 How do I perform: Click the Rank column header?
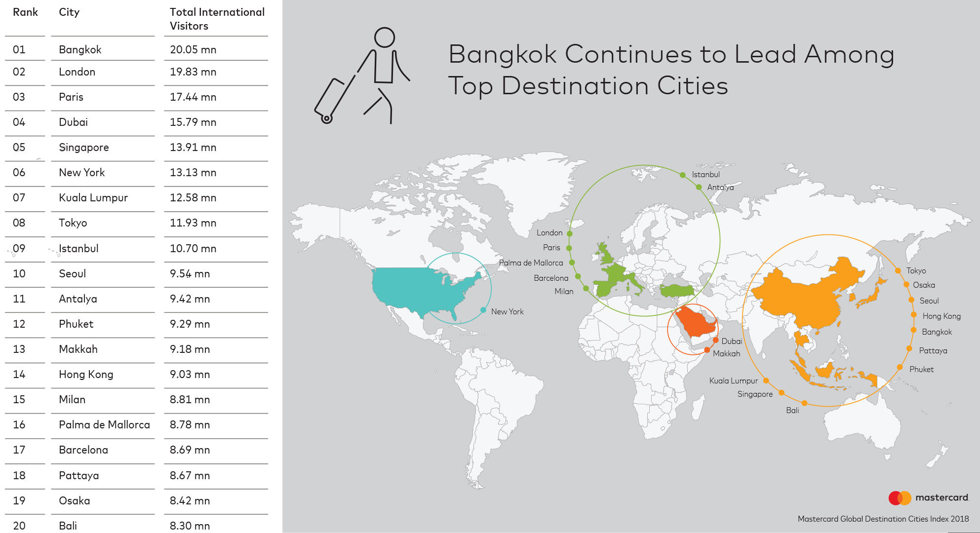[x=25, y=12]
